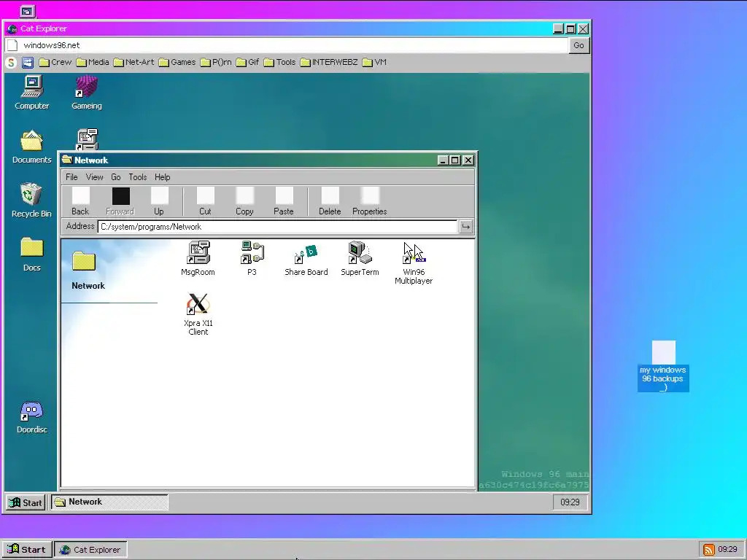Screen dimensions: 747x560
Task: Minimize the Network window
Action: click(443, 160)
